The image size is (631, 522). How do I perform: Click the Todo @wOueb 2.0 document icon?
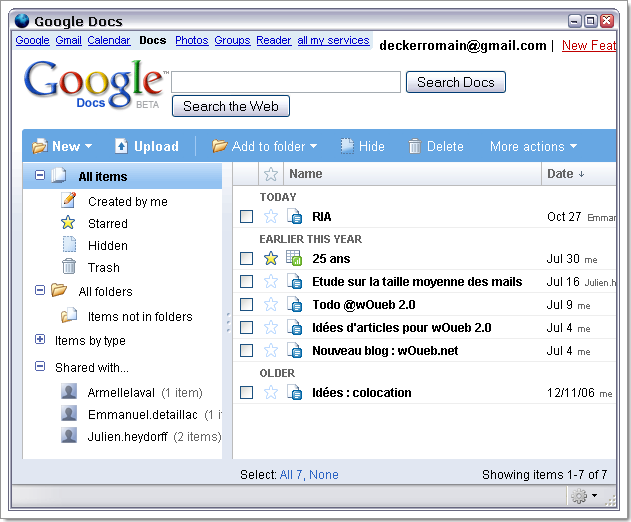pyautogui.click(x=294, y=304)
